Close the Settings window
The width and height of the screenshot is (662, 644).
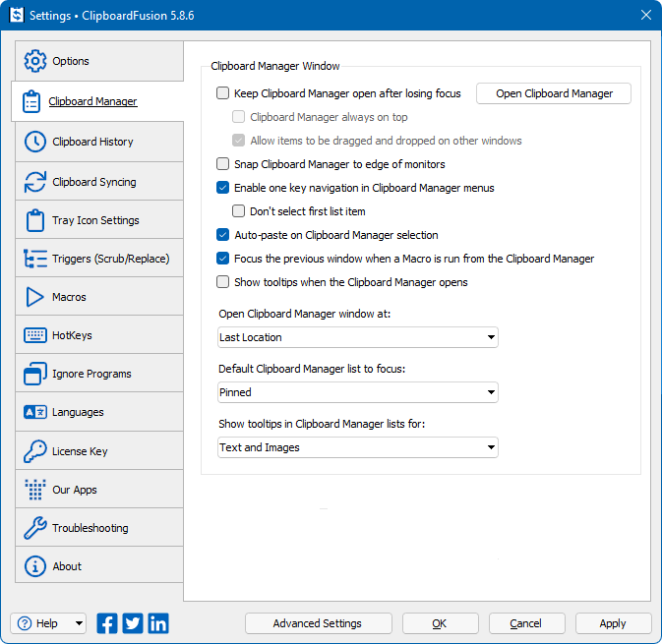646,15
